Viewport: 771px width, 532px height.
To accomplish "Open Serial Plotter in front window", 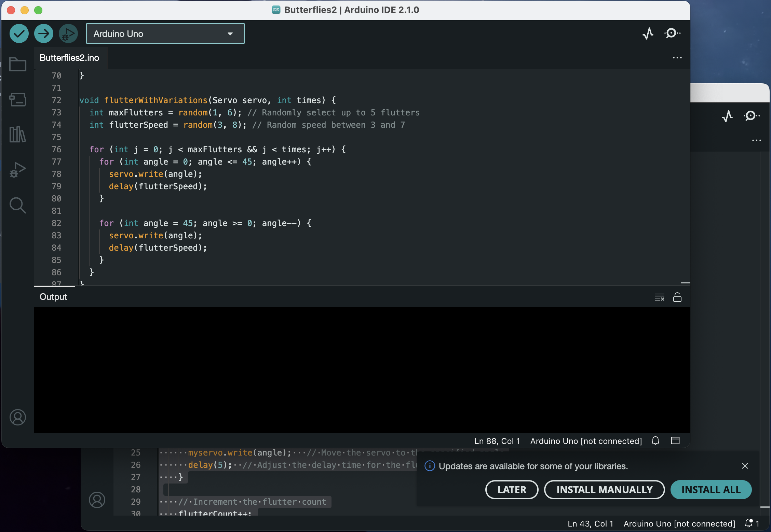I will point(648,33).
